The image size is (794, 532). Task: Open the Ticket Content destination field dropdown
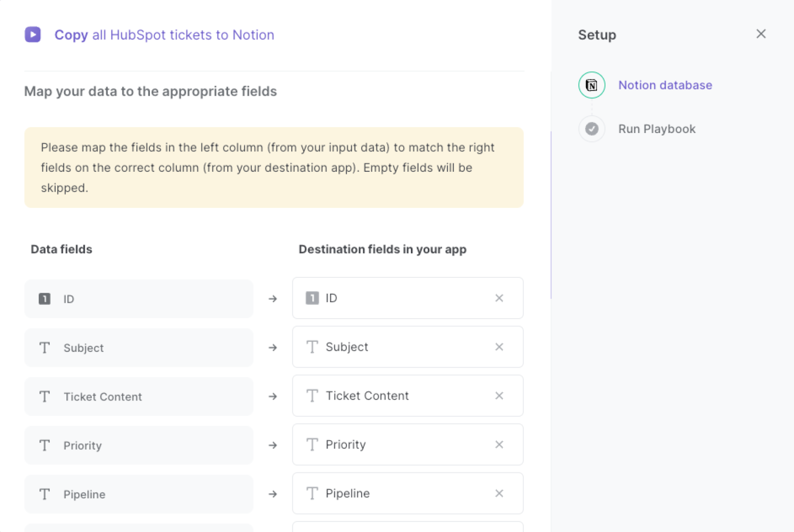click(408, 396)
